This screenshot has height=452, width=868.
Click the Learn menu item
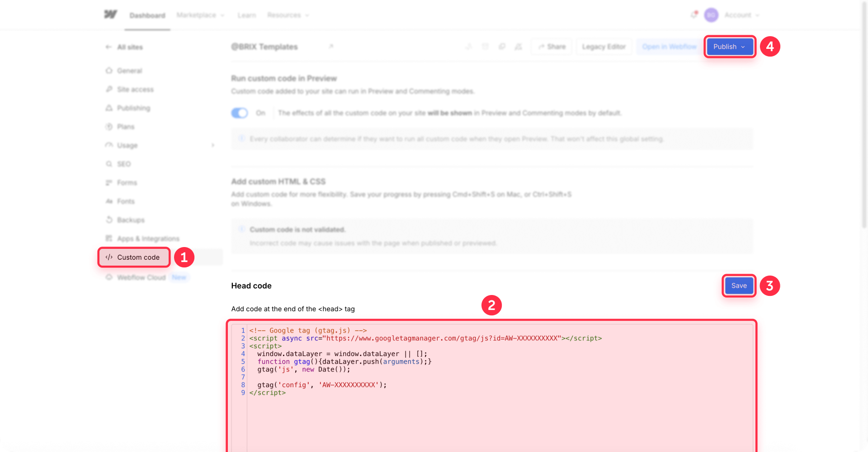pyautogui.click(x=247, y=15)
